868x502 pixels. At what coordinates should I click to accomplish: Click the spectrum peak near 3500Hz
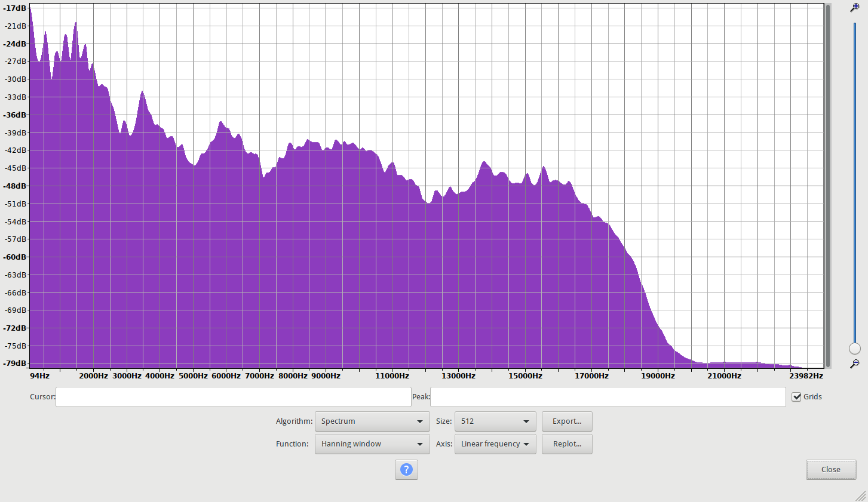pos(142,92)
